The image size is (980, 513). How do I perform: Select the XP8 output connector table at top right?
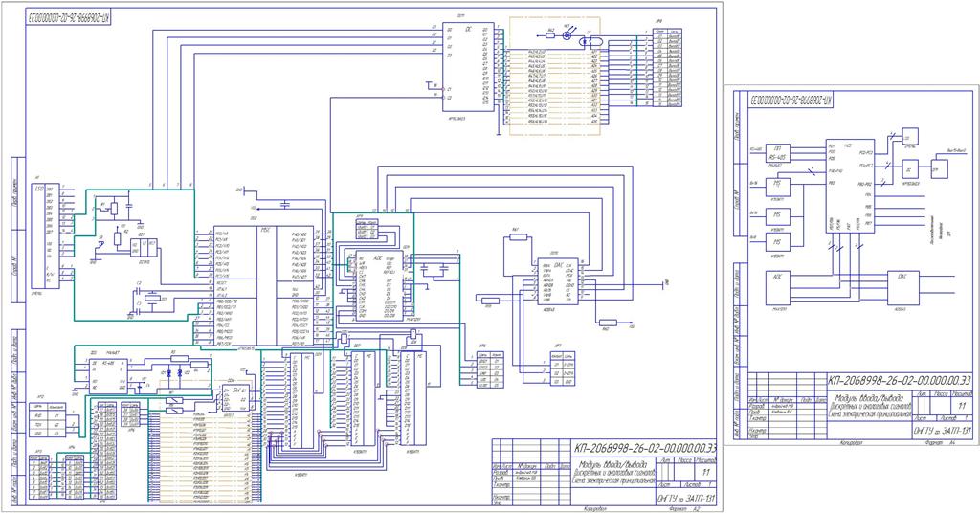point(667,68)
